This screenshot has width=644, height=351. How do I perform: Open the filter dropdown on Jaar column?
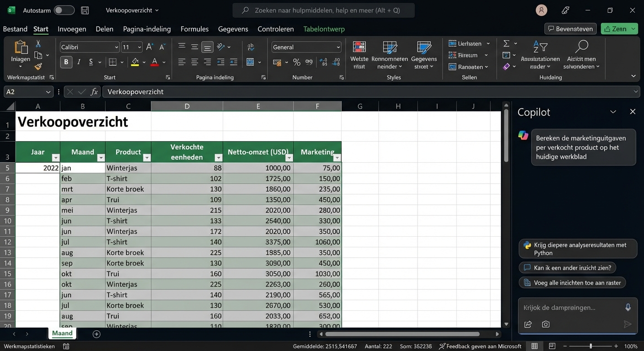(55, 157)
